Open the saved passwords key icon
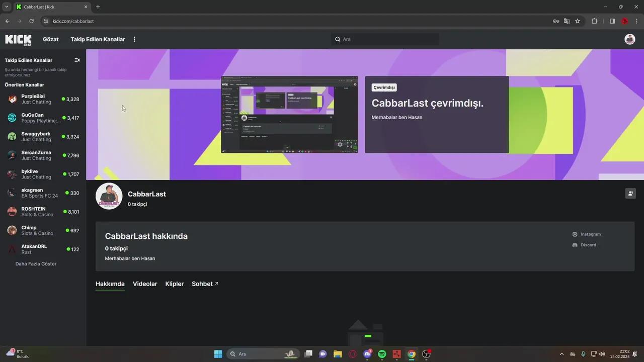 pos(556,21)
